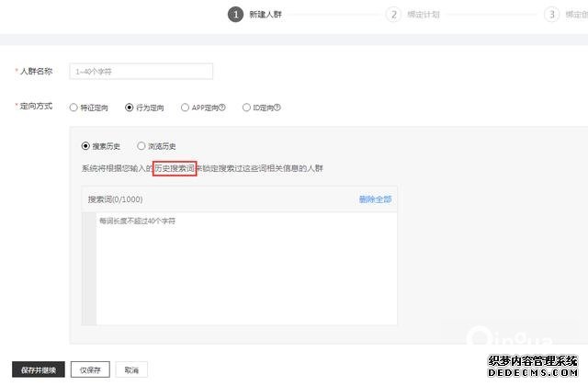This screenshot has height=386, width=588.
Task: Cancel with the 取消 button
Action: click(x=131, y=369)
